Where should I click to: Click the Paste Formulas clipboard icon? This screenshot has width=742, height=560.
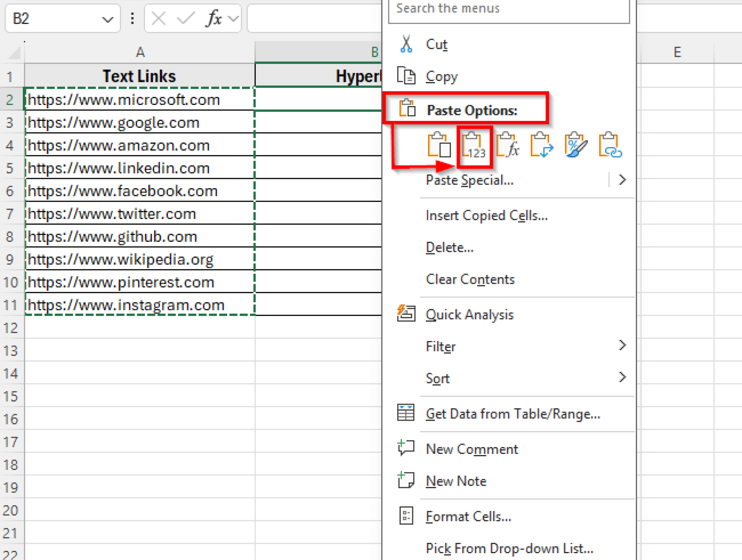pyautogui.click(x=508, y=146)
